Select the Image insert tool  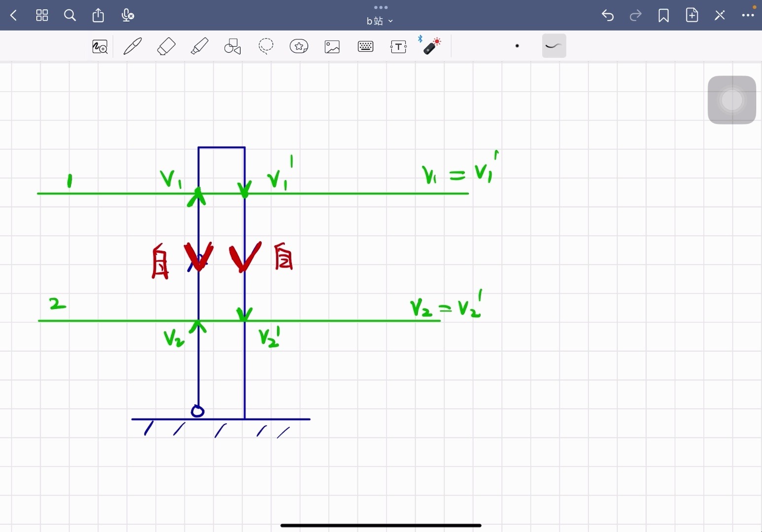332,47
